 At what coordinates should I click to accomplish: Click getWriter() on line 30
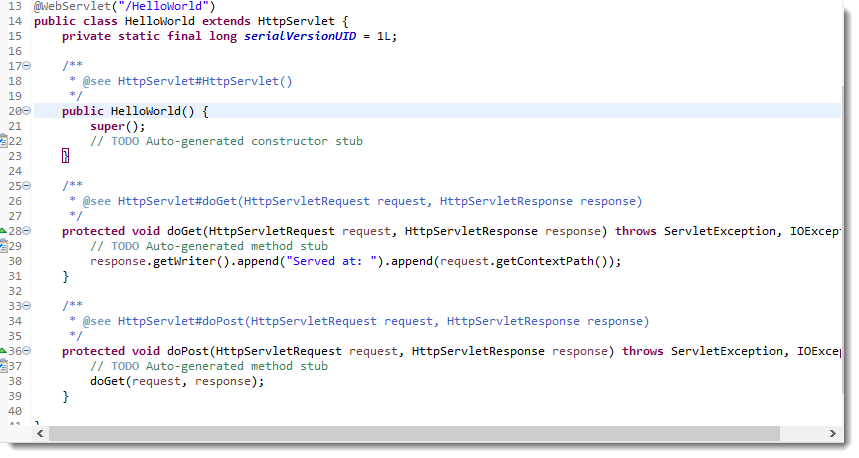191,261
